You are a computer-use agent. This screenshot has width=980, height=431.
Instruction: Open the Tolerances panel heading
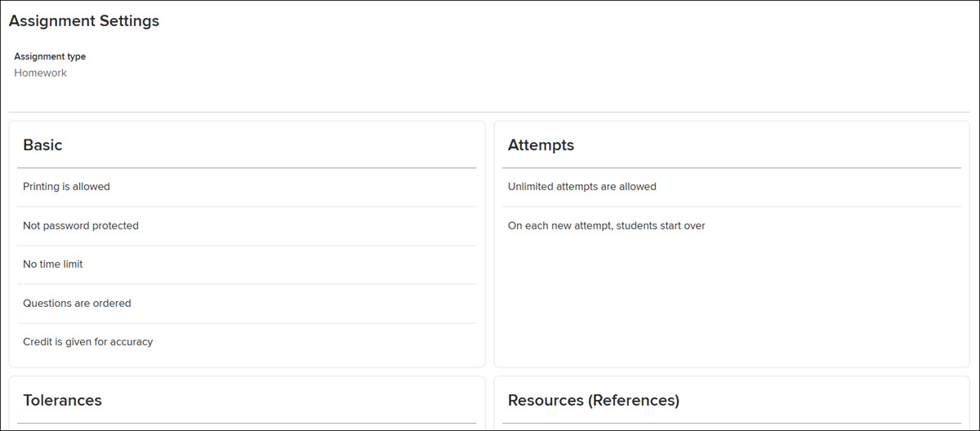[62, 400]
